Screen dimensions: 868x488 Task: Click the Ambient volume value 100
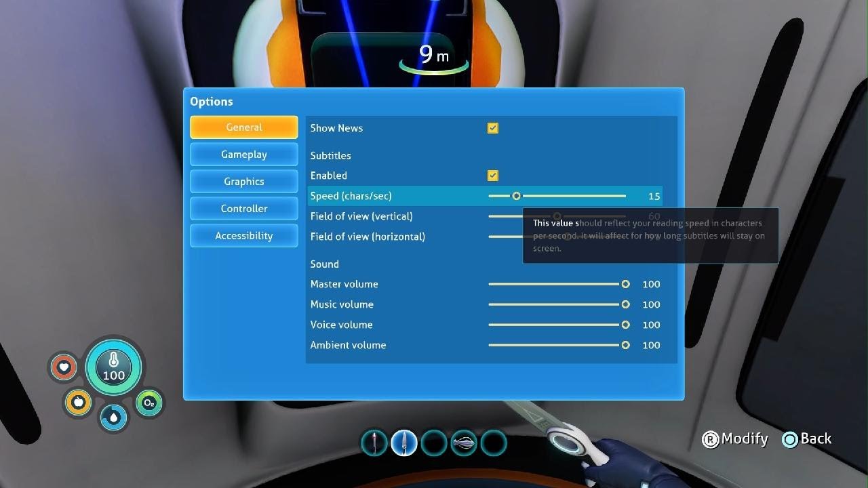[x=651, y=345]
